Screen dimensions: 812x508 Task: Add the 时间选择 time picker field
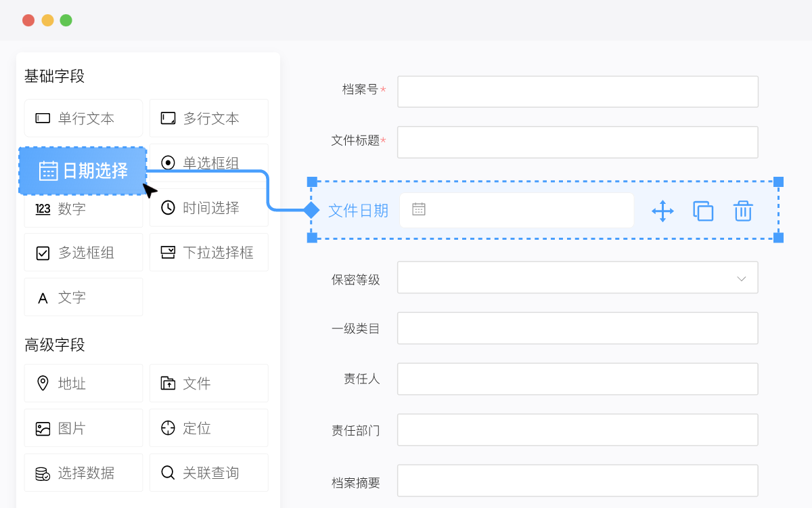(x=208, y=208)
